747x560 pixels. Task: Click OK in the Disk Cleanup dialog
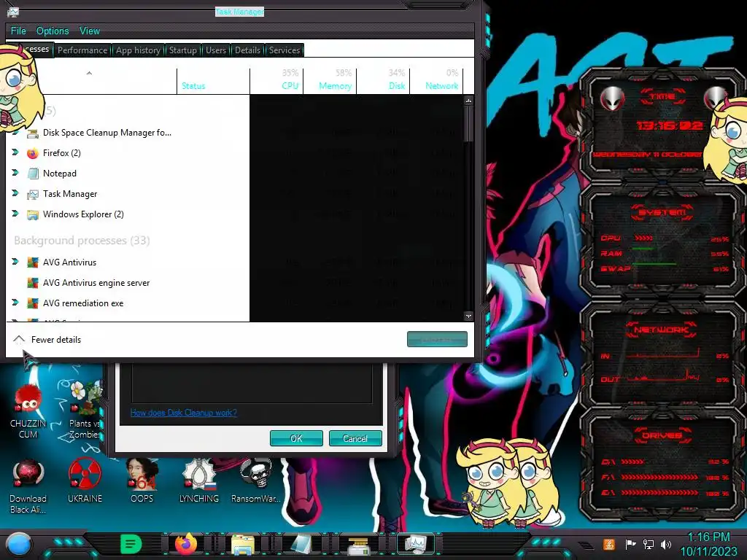click(x=296, y=438)
